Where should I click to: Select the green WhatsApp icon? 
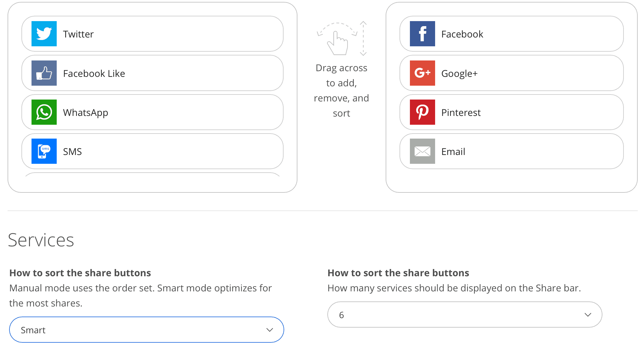pyautogui.click(x=44, y=112)
